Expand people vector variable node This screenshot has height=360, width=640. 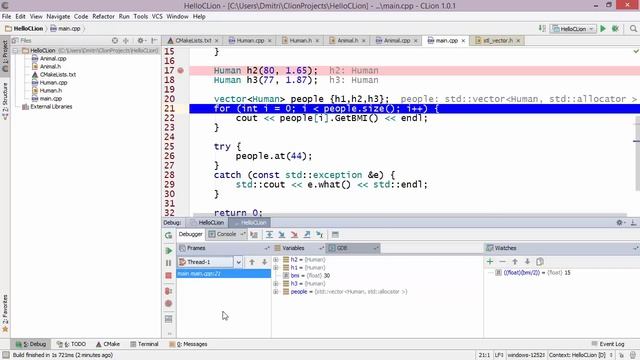pyautogui.click(x=276, y=292)
